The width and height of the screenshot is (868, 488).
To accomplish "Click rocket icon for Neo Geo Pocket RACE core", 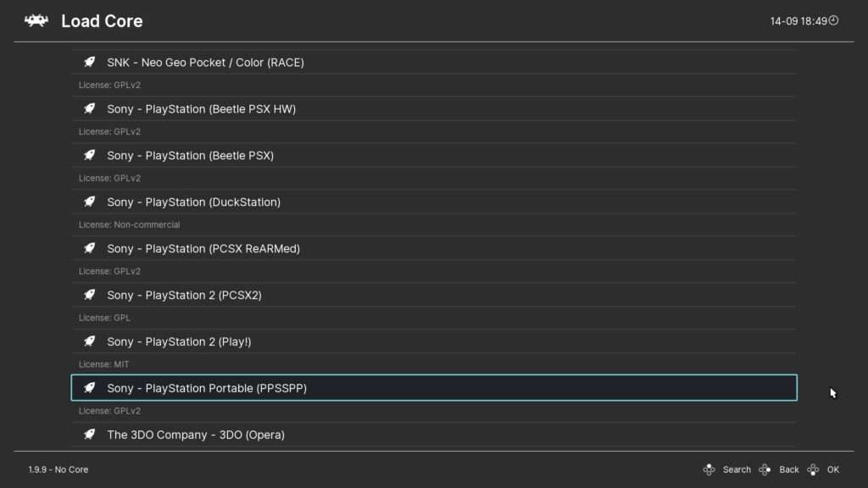I will [x=89, y=62].
